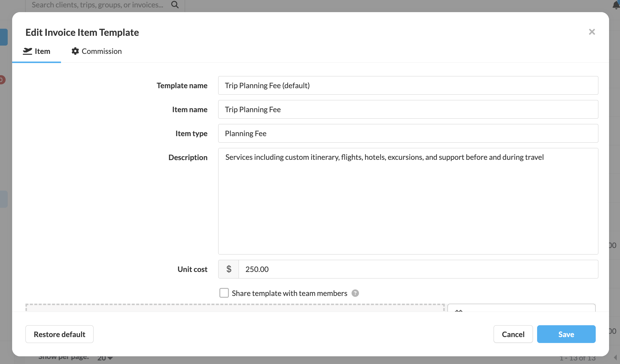620x364 pixels.
Task: Open the Item type field
Action: tap(408, 133)
